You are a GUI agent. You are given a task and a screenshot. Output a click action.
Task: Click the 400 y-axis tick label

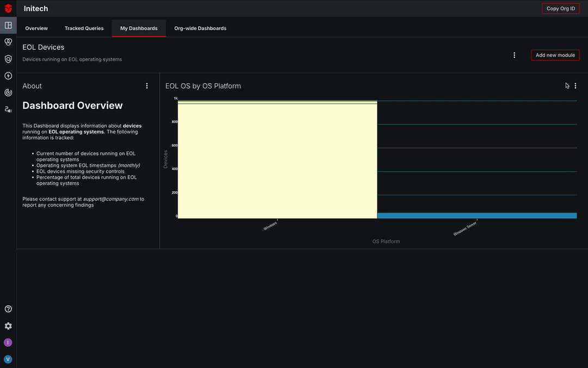point(175,169)
